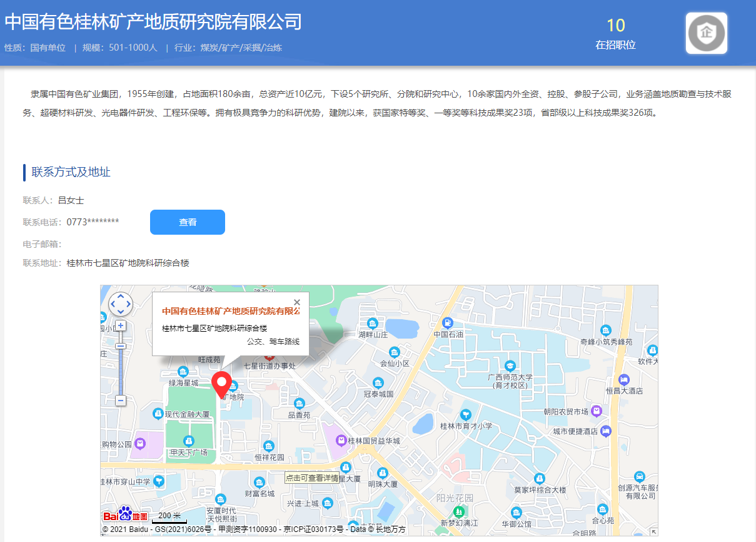Click the 规模：501-1000人 company size text
This screenshot has height=542, width=756.
point(120,48)
